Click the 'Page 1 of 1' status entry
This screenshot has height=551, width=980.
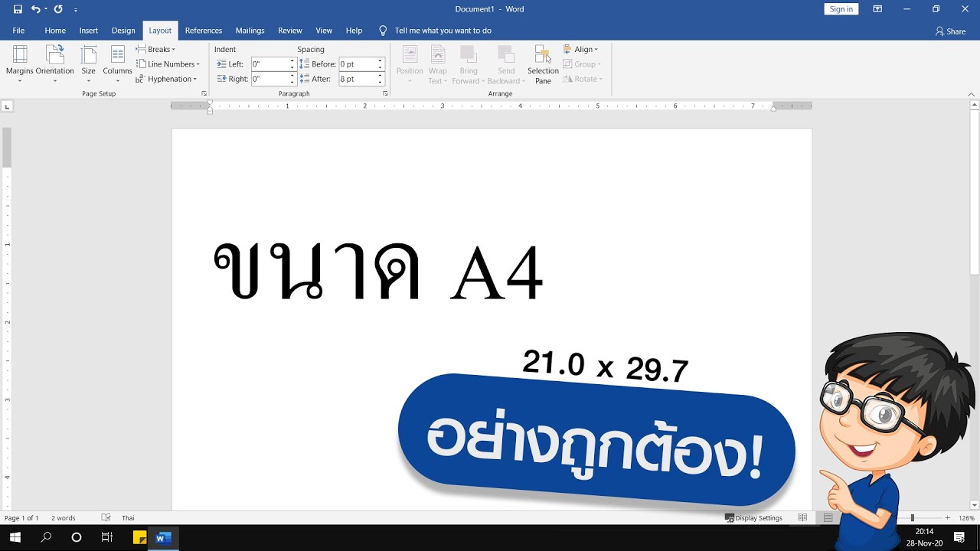(21, 518)
